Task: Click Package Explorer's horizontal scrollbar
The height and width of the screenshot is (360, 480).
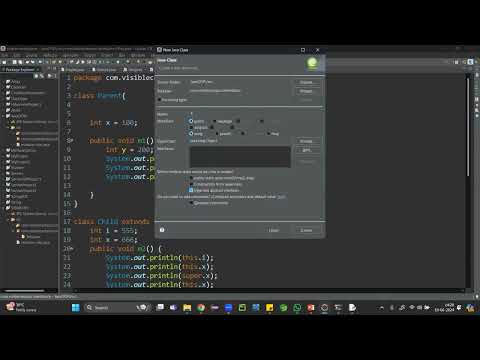Action: [24, 291]
